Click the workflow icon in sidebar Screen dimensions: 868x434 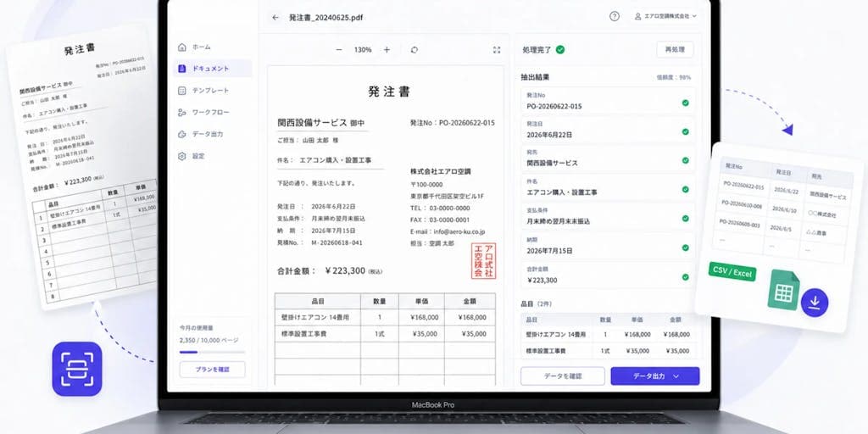pyautogui.click(x=182, y=113)
